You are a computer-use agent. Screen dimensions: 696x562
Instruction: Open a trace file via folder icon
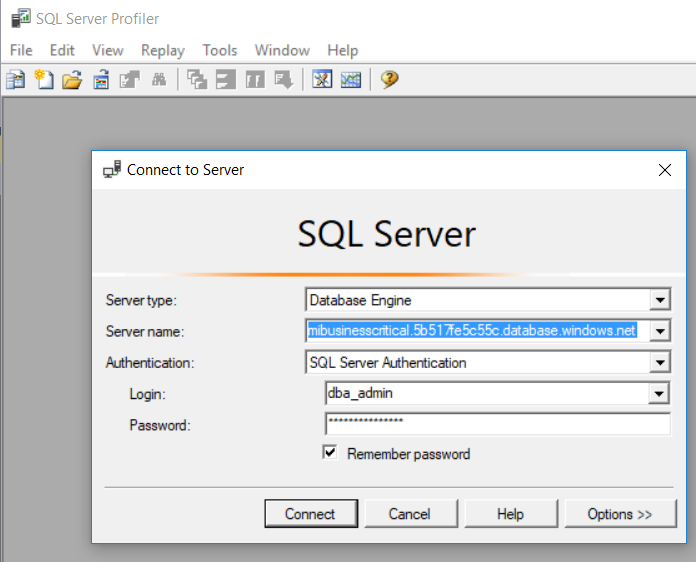tap(72, 80)
